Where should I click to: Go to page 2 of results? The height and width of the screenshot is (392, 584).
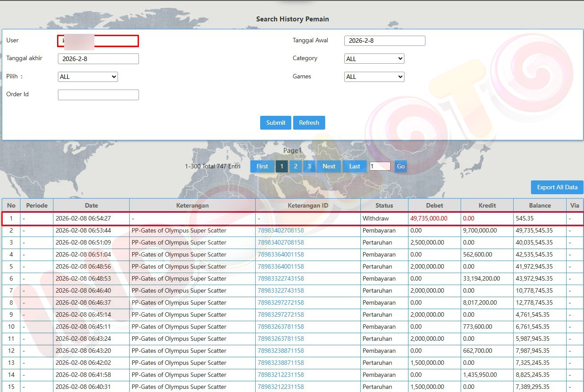coord(295,167)
